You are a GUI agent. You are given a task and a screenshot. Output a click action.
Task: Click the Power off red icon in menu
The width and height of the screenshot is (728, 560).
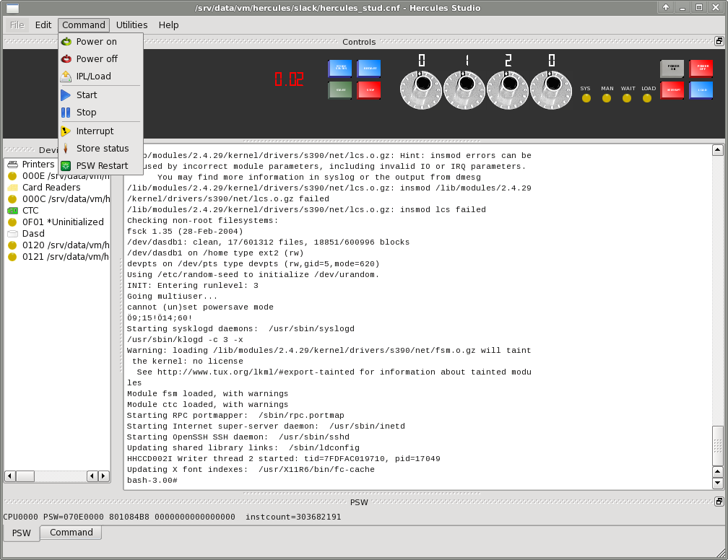[66, 59]
